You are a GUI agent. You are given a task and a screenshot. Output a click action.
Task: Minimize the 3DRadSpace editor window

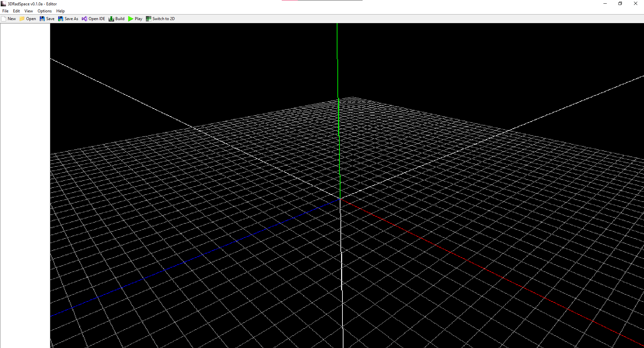click(x=605, y=4)
